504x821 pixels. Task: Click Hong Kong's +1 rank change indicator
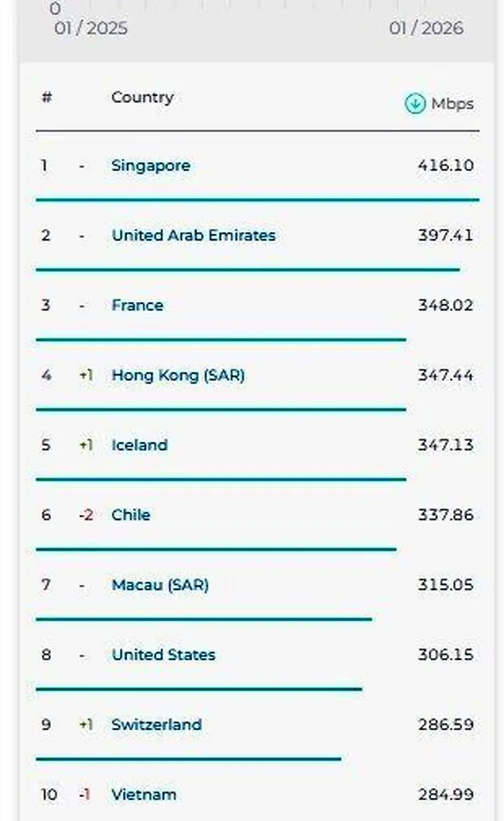pos(86,376)
